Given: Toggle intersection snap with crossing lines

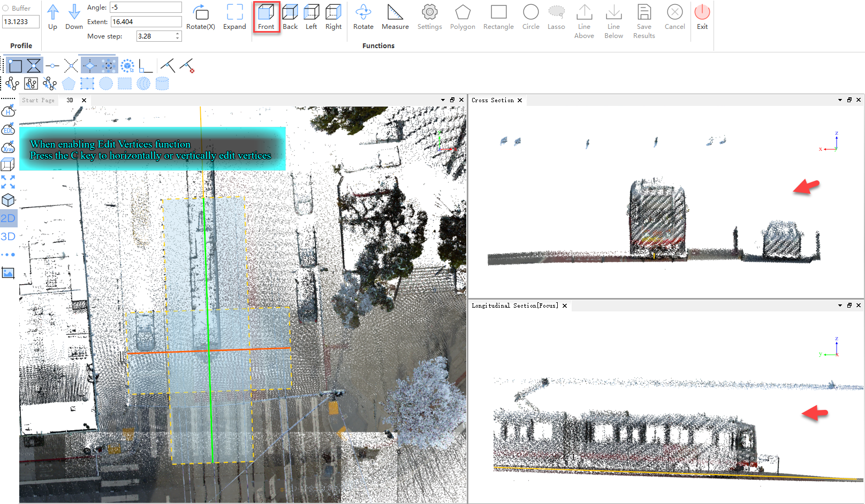Looking at the screenshot, I should [x=71, y=66].
